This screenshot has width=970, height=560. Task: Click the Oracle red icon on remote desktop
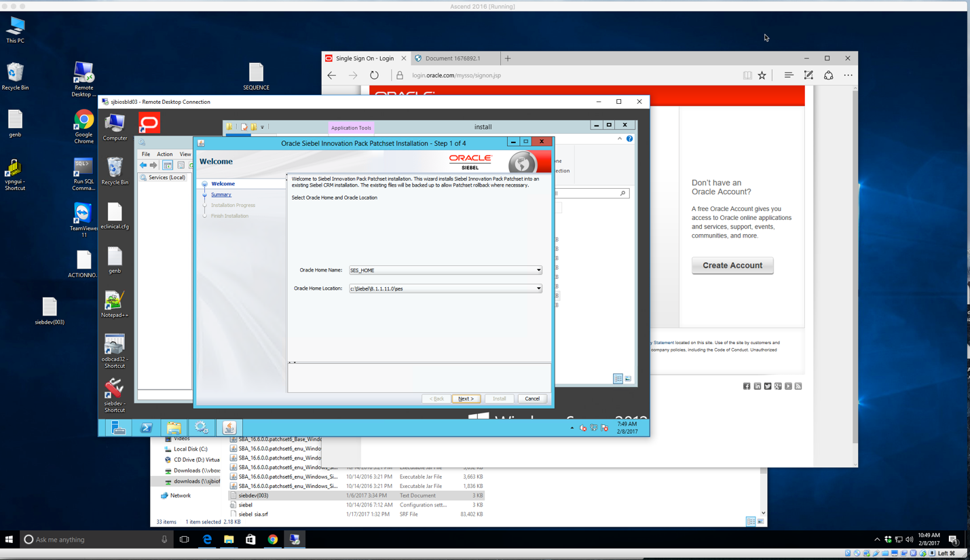click(149, 123)
